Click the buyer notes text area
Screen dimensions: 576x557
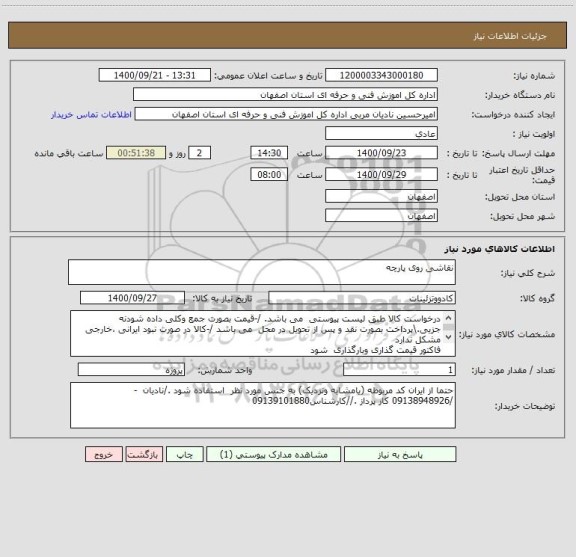click(x=263, y=405)
